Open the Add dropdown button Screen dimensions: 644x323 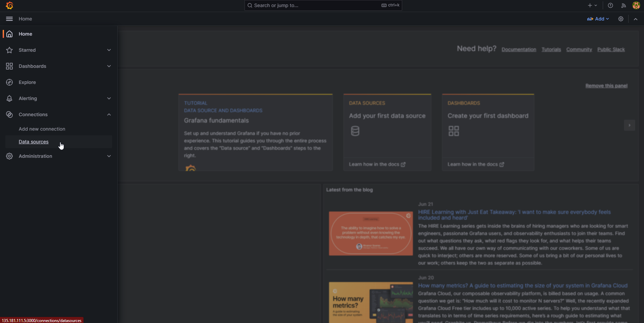(x=598, y=19)
